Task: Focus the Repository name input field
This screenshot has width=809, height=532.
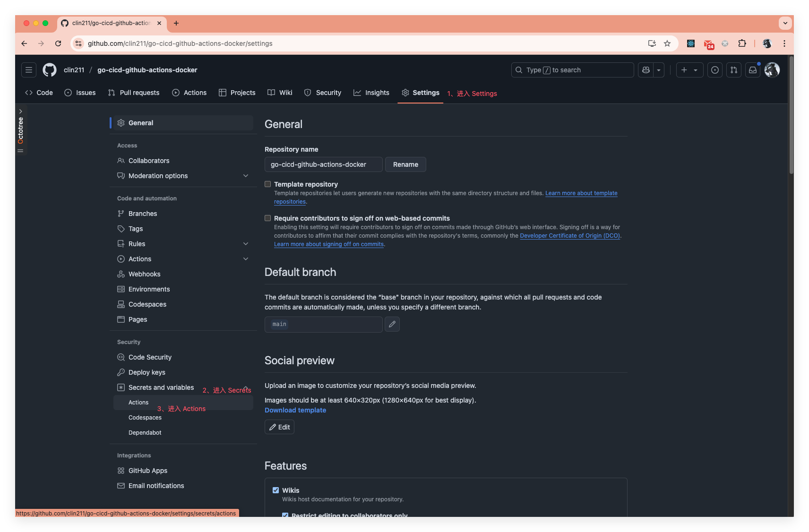Action: (324, 164)
